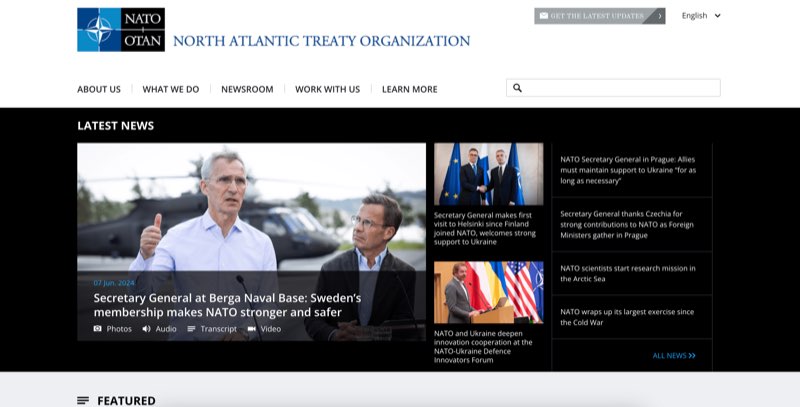This screenshot has height=407, width=800.
Task: Open the Work With Us menu
Action: coord(328,89)
